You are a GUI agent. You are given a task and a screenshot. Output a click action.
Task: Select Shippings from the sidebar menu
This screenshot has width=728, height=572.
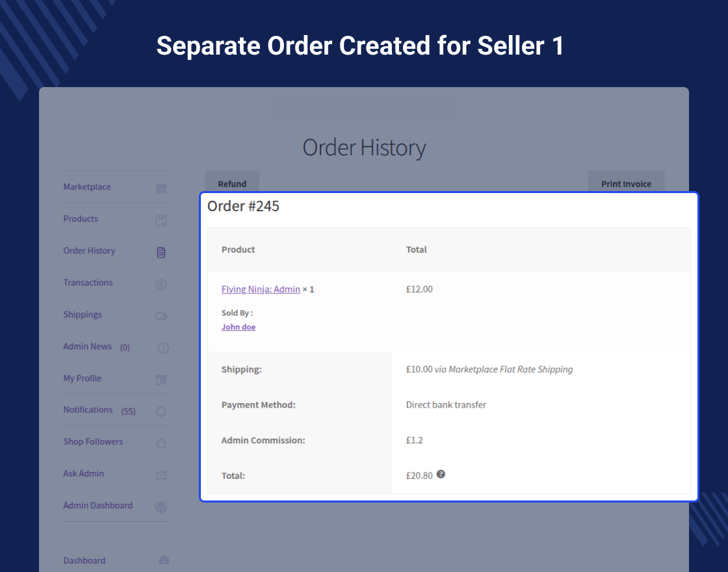[83, 315]
